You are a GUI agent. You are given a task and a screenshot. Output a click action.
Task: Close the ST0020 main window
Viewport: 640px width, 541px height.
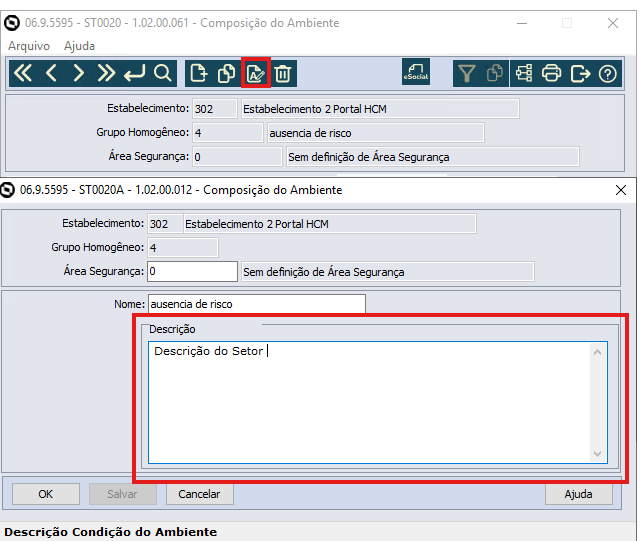click(613, 23)
